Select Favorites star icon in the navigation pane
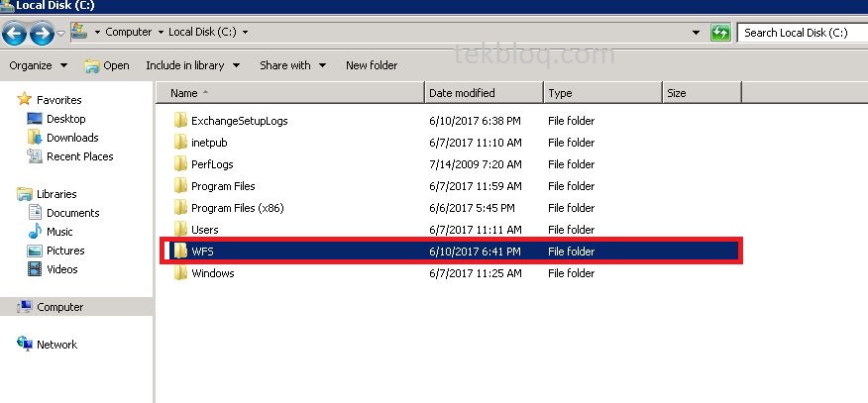This screenshot has height=403, width=868. [24, 99]
